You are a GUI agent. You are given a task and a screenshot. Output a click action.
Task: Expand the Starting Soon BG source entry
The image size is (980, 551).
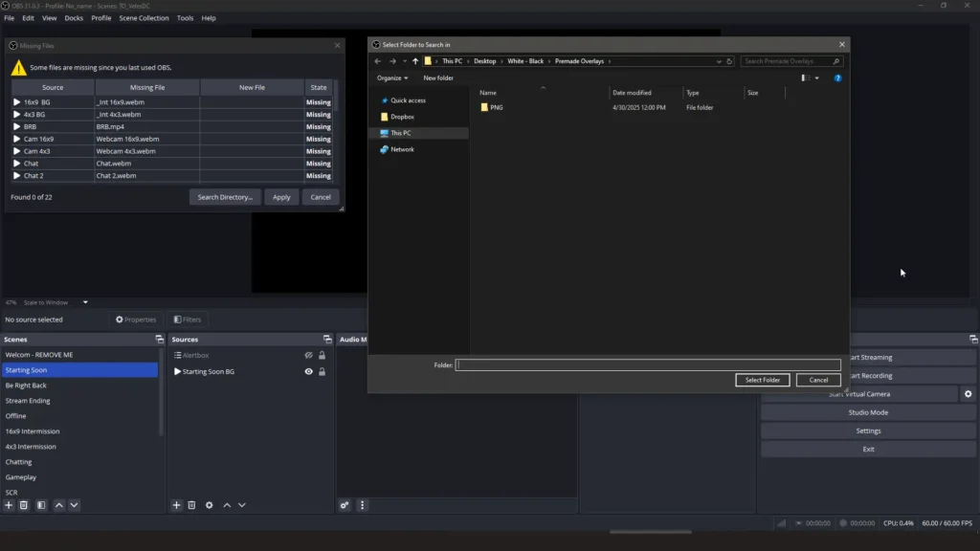pyautogui.click(x=177, y=371)
